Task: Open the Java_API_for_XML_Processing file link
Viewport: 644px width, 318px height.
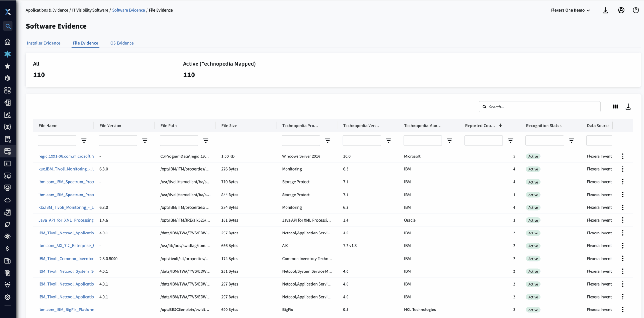Action: [66, 220]
